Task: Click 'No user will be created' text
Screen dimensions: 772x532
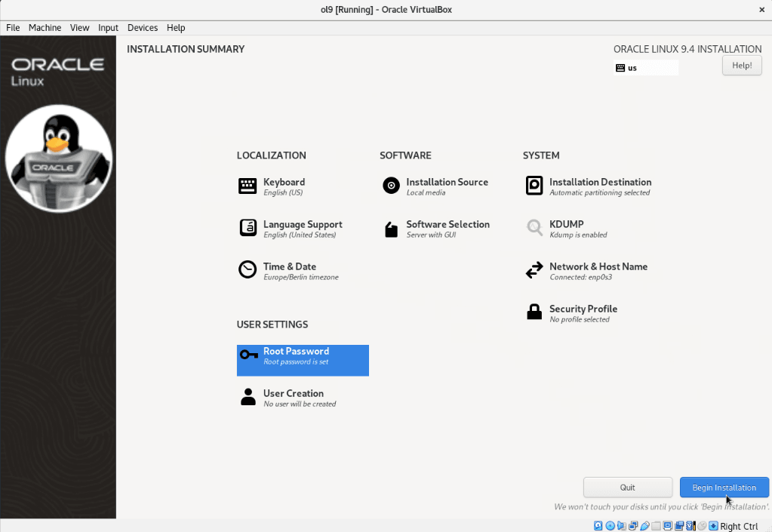Action: pyautogui.click(x=300, y=404)
